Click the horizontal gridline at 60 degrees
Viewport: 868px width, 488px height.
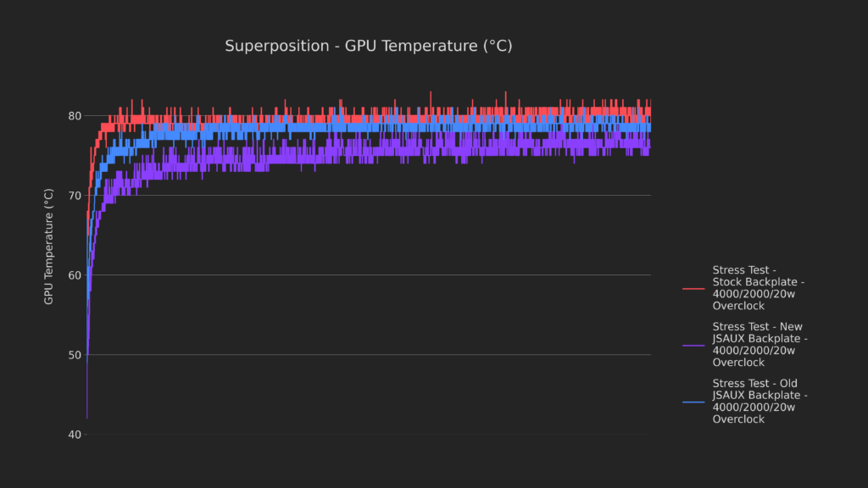(x=381, y=275)
